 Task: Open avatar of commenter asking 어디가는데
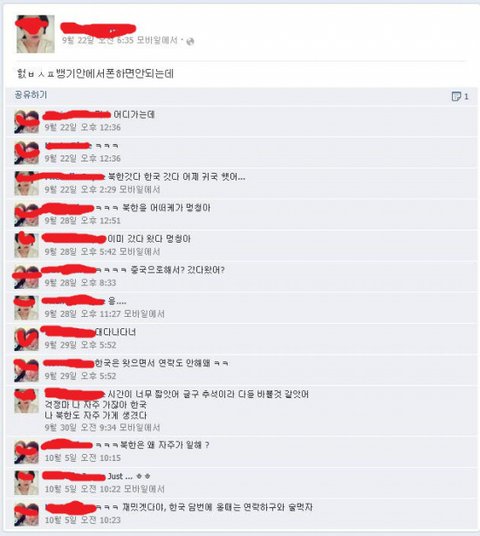(x=27, y=121)
